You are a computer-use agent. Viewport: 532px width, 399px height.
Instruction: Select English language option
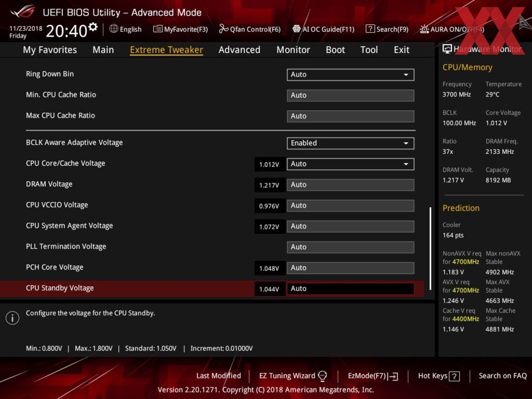tap(131, 29)
